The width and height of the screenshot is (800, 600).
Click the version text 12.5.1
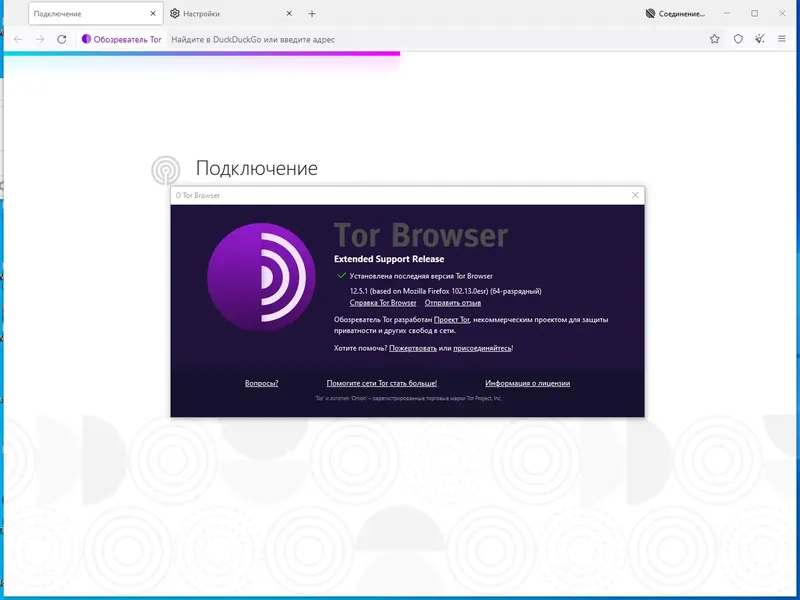445,291
